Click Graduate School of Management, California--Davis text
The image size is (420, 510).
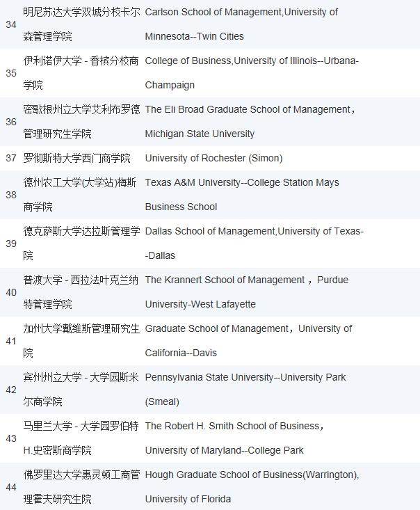point(248,340)
